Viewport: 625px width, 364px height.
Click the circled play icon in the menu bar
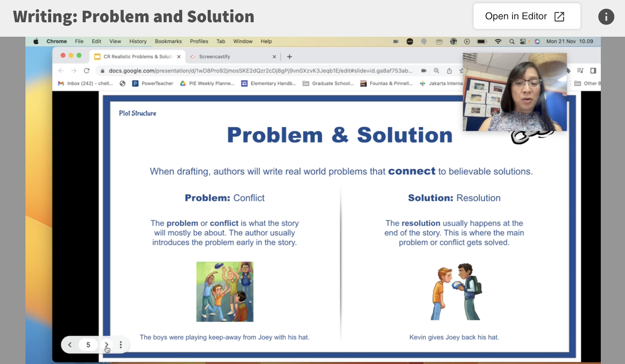tap(467, 41)
